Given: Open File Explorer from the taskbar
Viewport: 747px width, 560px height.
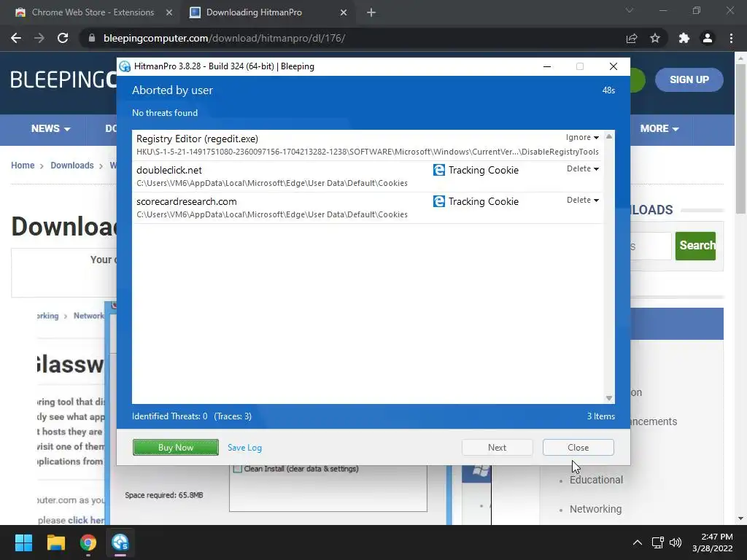Looking at the screenshot, I should click(55, 542).
